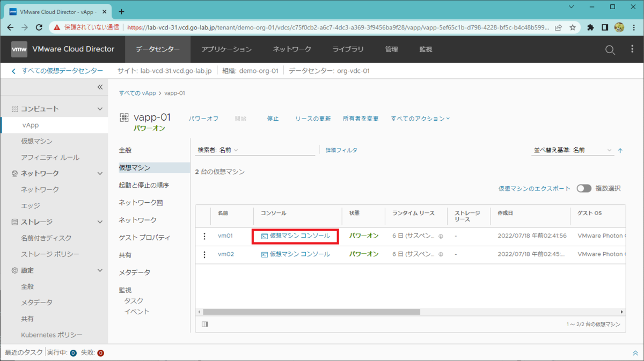Image resolution: width=644 pixels, height=361 pixels.
Task: Open the vm01 virtual machine link
Action: point(225,236)
